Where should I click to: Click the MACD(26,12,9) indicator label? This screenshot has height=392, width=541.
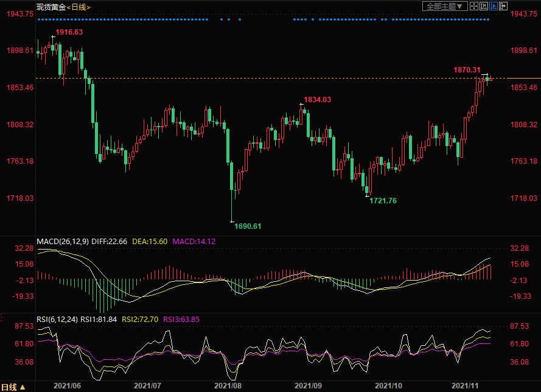[x=63, y=242]
